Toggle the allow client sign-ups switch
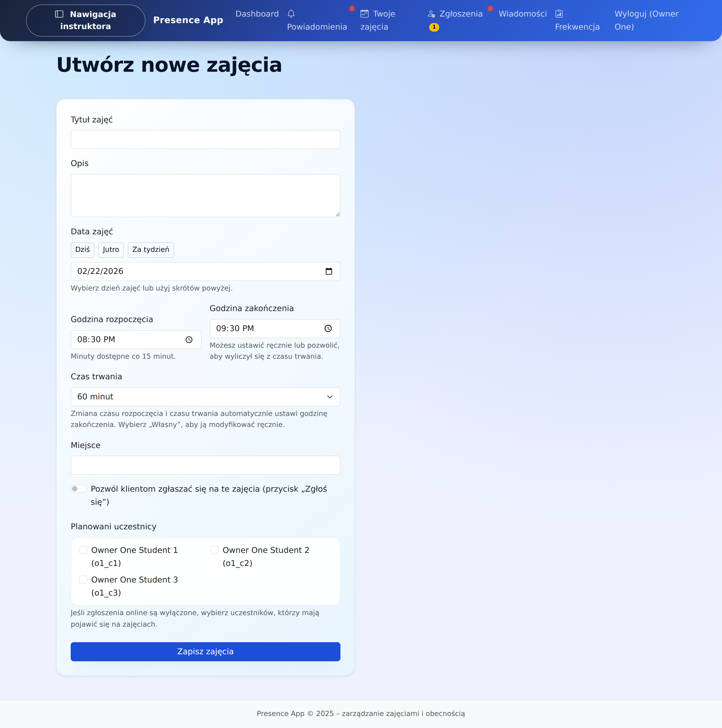Image resolution: width=722 pixels, height=728 pixels. 79,489
